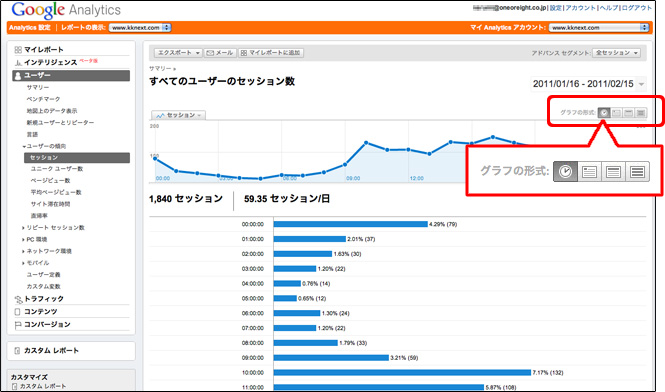Open ユーザー定義 report
This screenshot has height=392, width=665.
43,275
